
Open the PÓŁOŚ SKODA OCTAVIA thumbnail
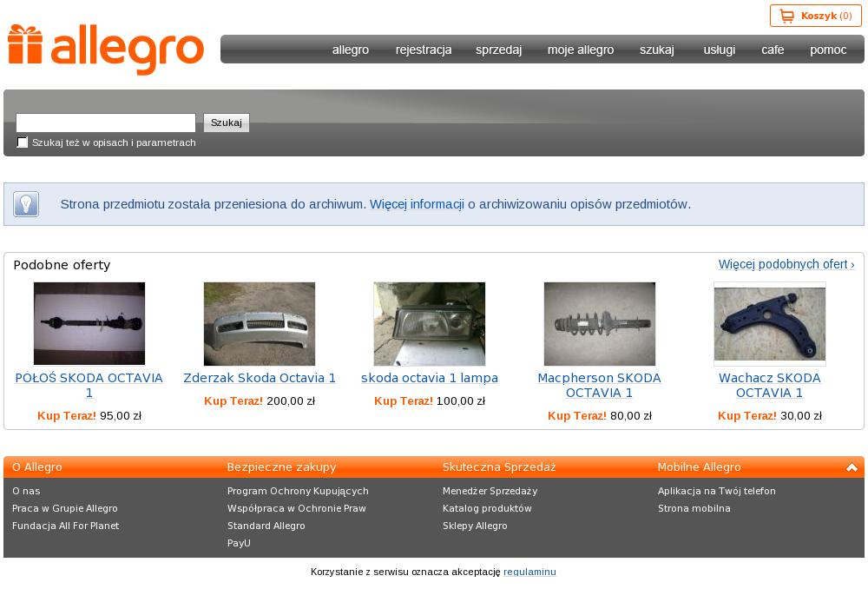click(x=89, y=323)
